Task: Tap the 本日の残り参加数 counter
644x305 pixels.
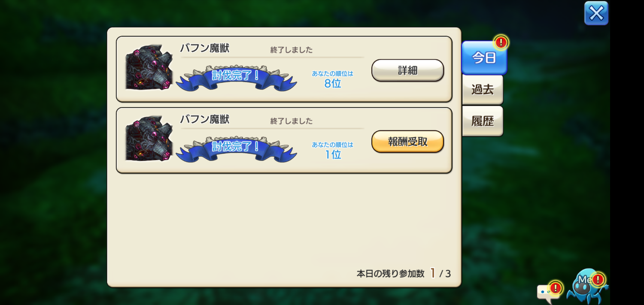Action: (404, 273)
